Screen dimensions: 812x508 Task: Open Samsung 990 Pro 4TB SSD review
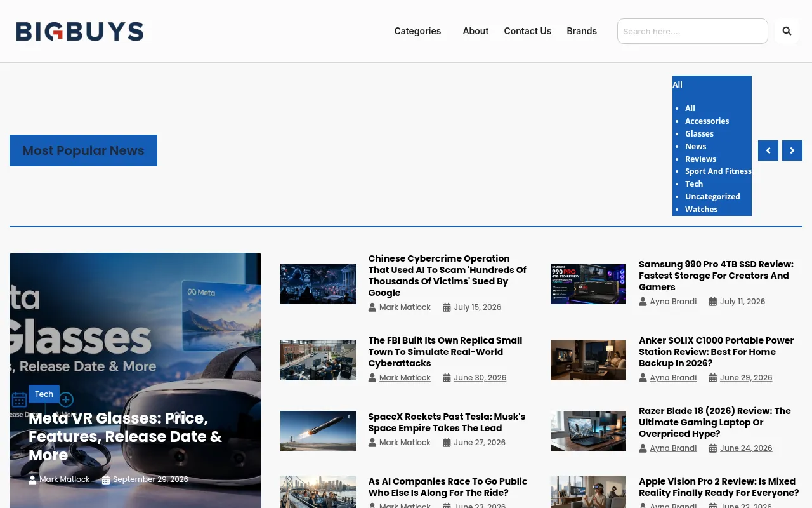[716, 276]
